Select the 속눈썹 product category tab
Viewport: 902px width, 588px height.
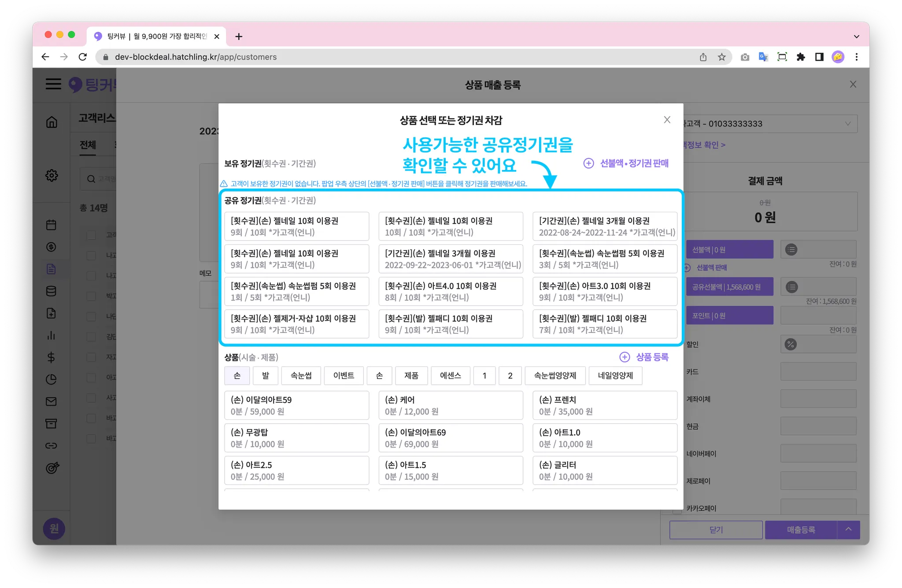point(301,376)
